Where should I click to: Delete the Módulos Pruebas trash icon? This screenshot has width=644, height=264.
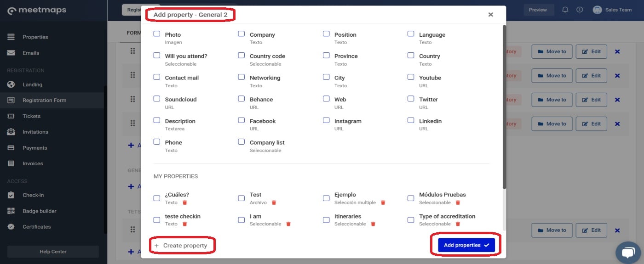point(458,202)
